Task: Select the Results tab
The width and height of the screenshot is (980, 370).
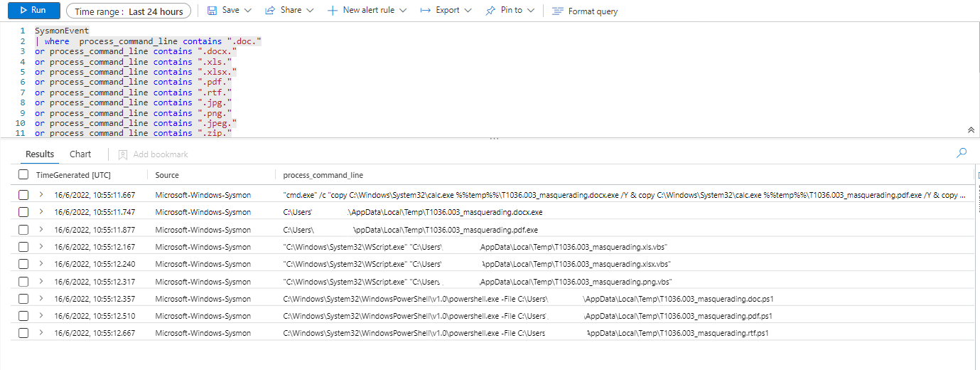Action: click(40, 154)
